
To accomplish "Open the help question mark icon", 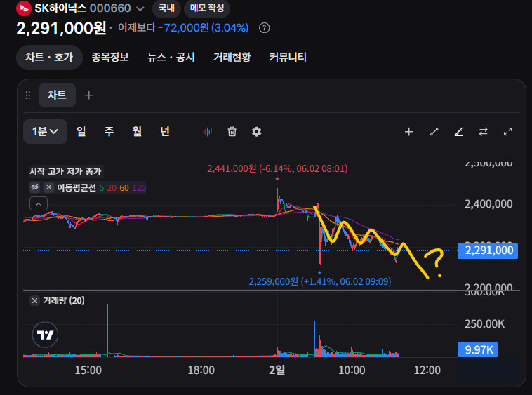I will click(x=265, y=28).
